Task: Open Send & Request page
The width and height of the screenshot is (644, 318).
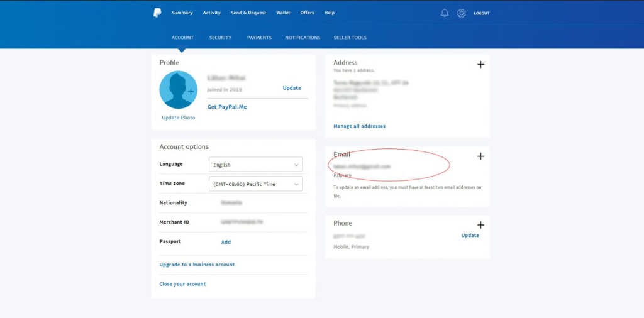Action: [x=248, y=13]
